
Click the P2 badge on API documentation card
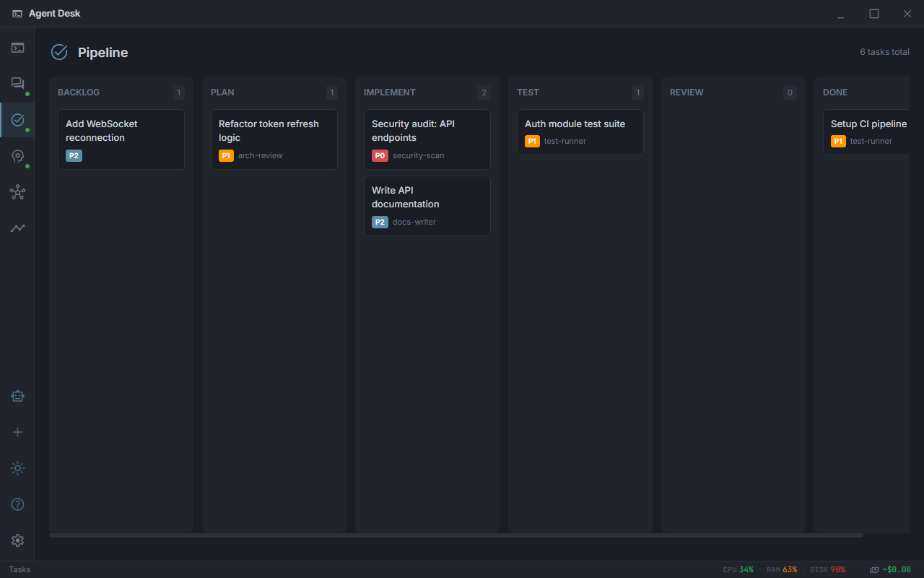380,222
